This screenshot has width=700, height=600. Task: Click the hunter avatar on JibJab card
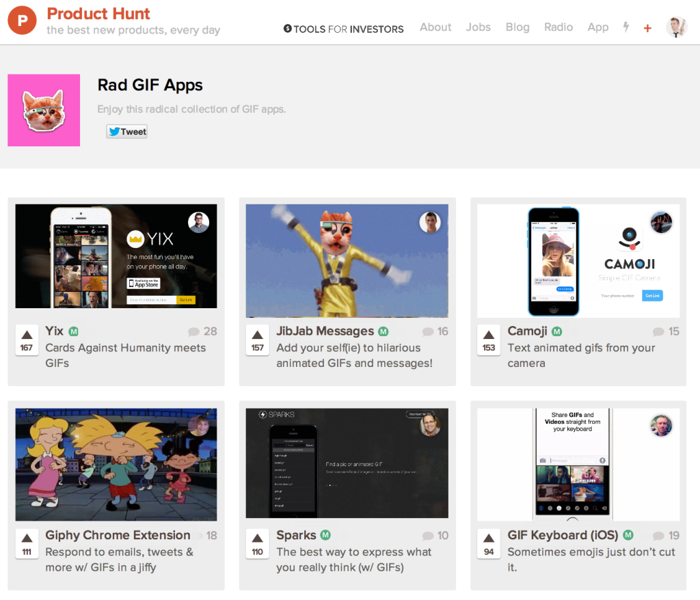pyautogui.click(x=430, y=222)
